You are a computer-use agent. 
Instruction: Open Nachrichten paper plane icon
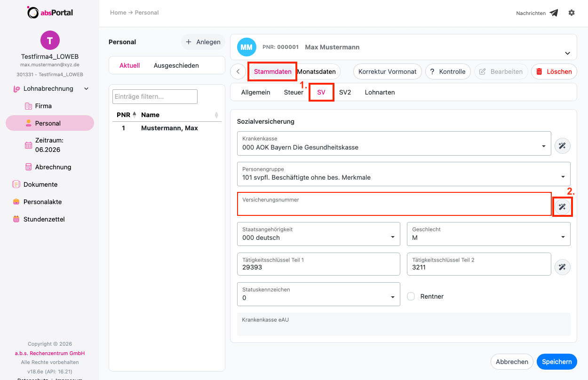coord(554,13)
